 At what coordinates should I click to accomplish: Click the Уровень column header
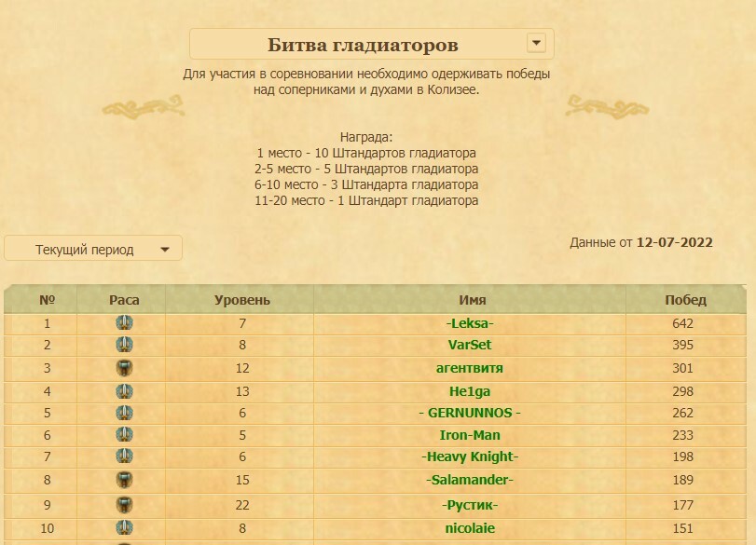click(x=242, y=300)
